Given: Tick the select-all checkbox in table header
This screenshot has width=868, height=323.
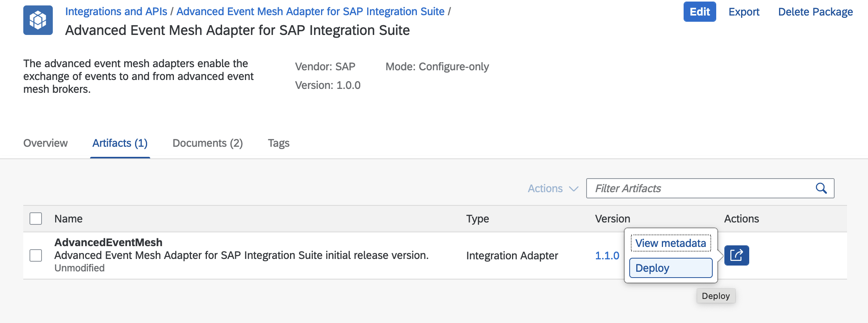Looking at the screenshot, I should tap(36, 219).
